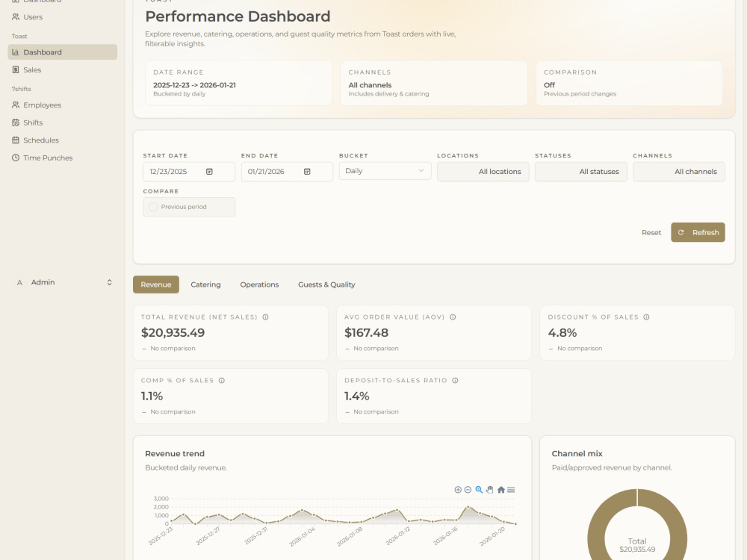Viewport: 747px width, 560px height.
Task: Click the Date Range summary card
Action: tap(238, 83)
